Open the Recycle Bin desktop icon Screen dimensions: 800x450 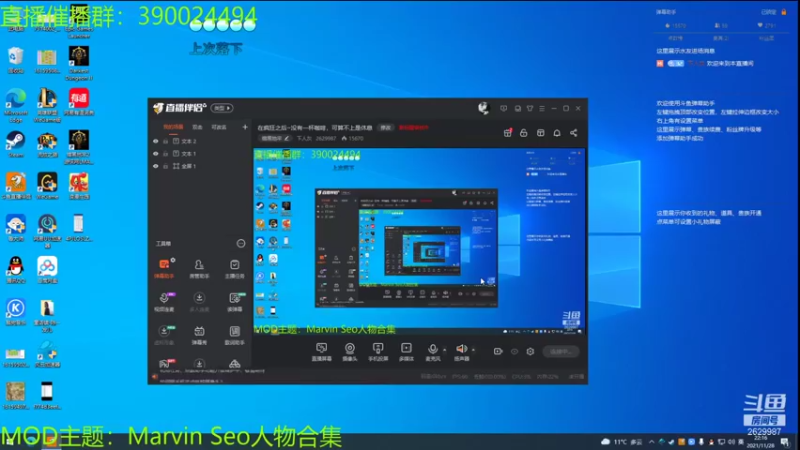tap(15, 60)
